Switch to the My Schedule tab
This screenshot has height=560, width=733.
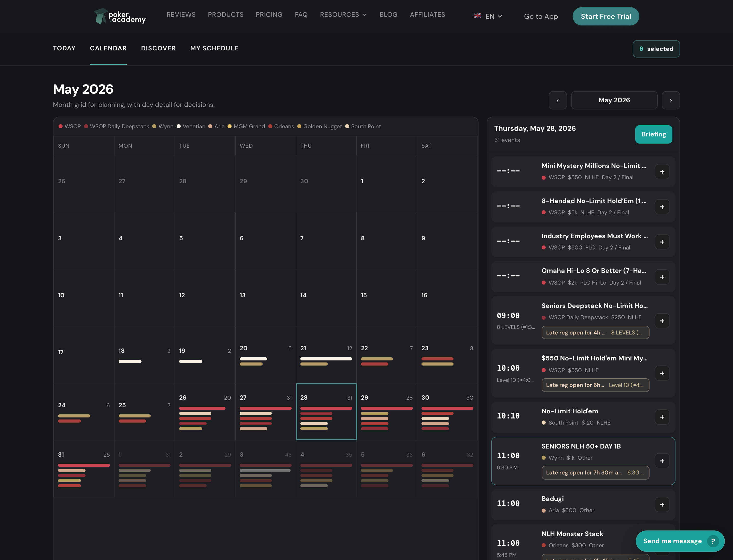pos(214,48)
